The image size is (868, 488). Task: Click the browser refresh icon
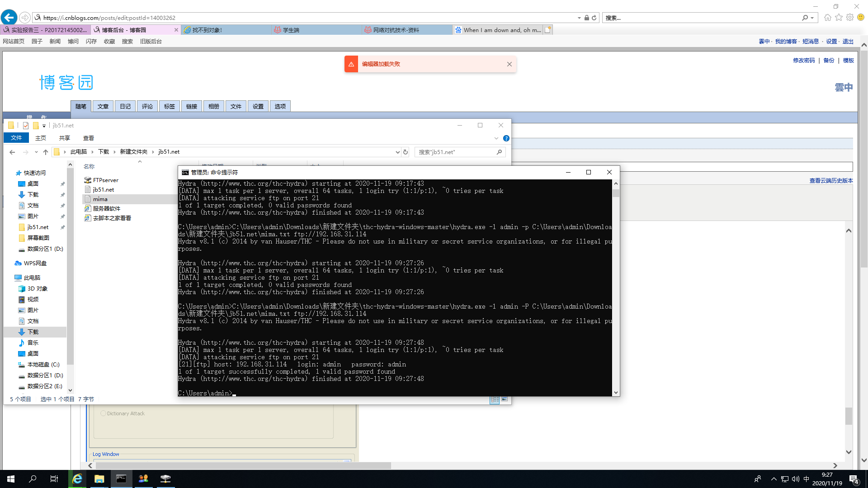coord(594,18)
